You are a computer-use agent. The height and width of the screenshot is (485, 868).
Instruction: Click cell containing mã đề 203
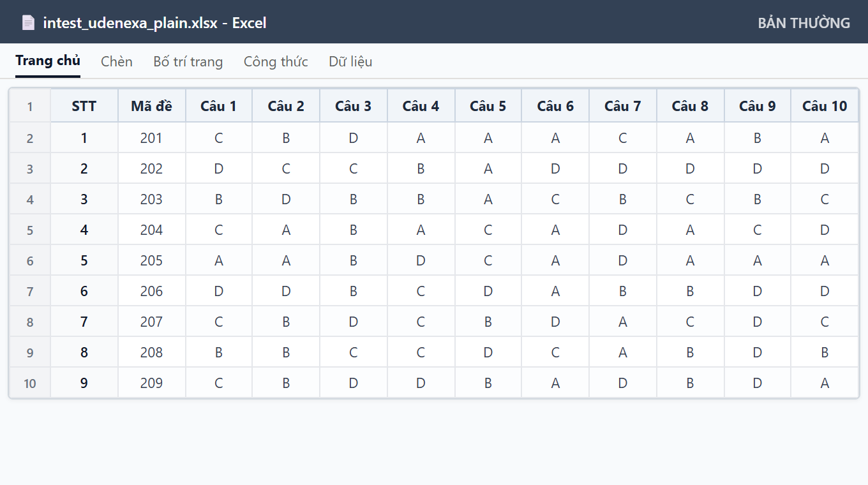(x=152, y=199)
